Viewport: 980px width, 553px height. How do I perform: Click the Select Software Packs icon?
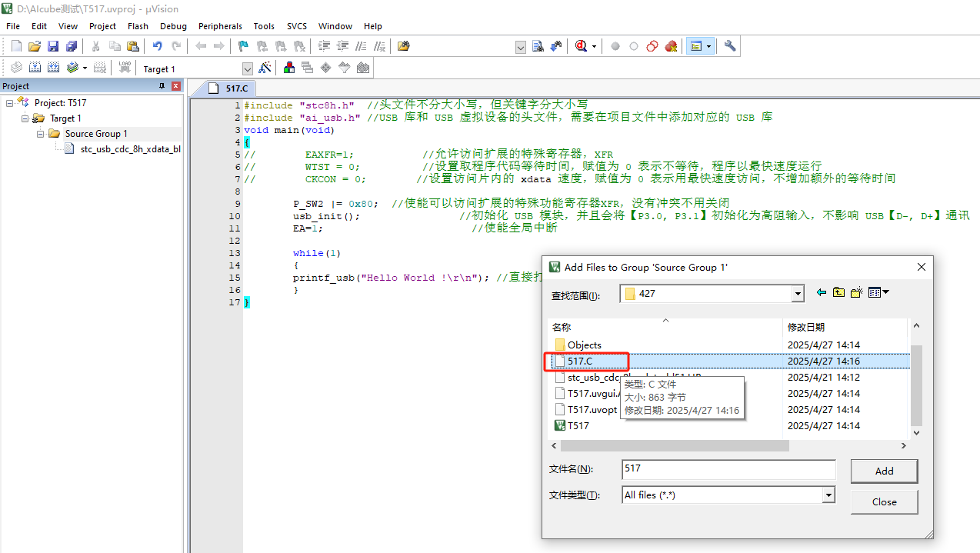[345, 68]
